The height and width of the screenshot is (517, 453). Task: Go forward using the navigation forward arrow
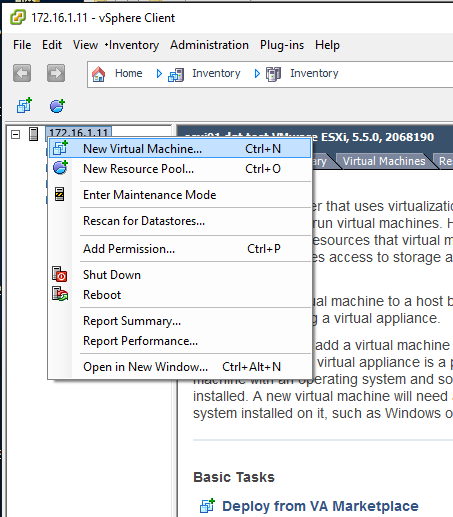click(x=56, y=73)
